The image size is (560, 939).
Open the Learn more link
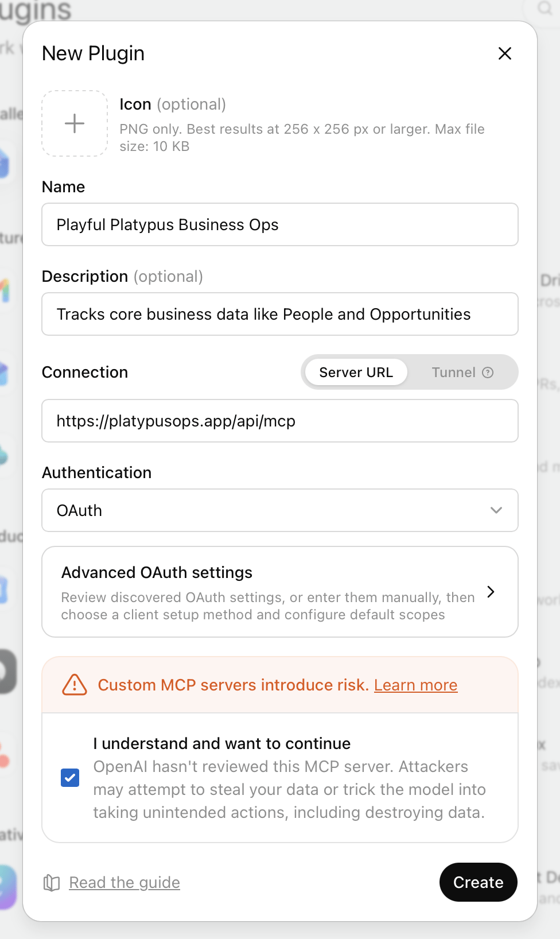pos(416,685)
